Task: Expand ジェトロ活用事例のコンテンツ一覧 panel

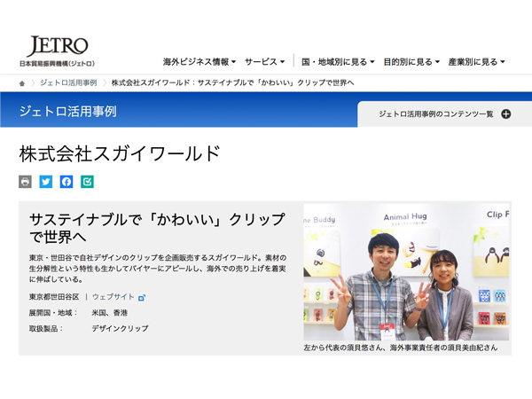Action: coord(443,113)
